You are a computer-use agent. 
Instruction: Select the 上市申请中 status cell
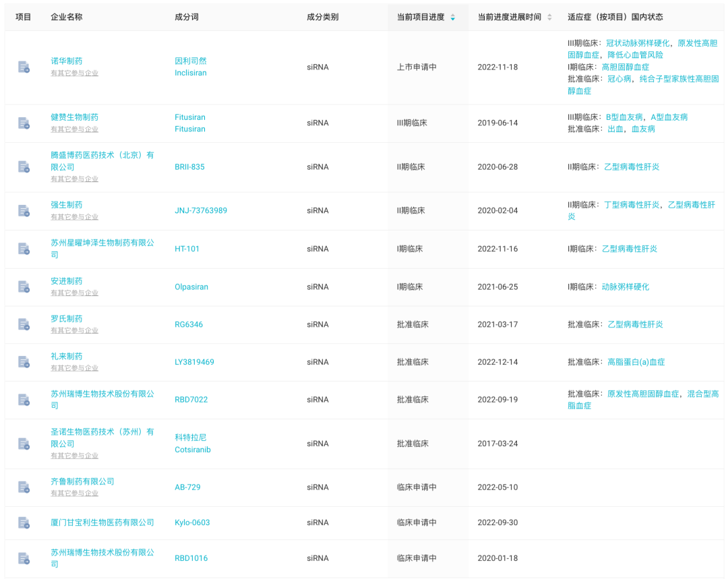click(417, 67)
